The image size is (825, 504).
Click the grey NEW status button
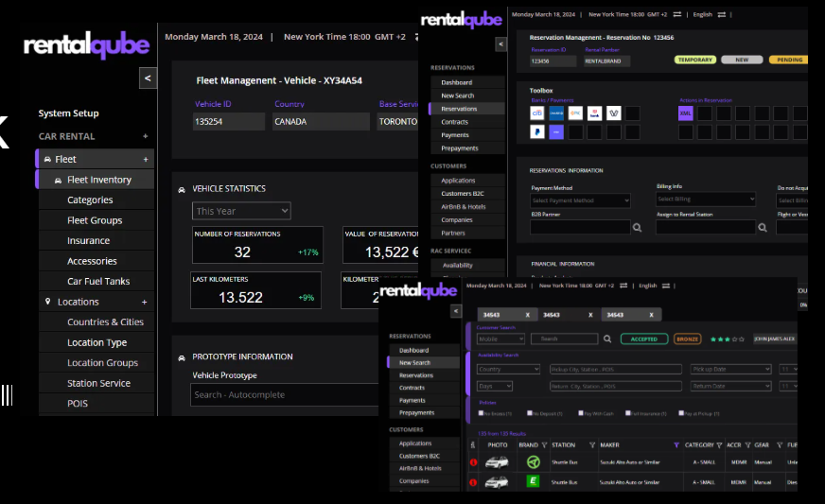click(x=742, y=60)
